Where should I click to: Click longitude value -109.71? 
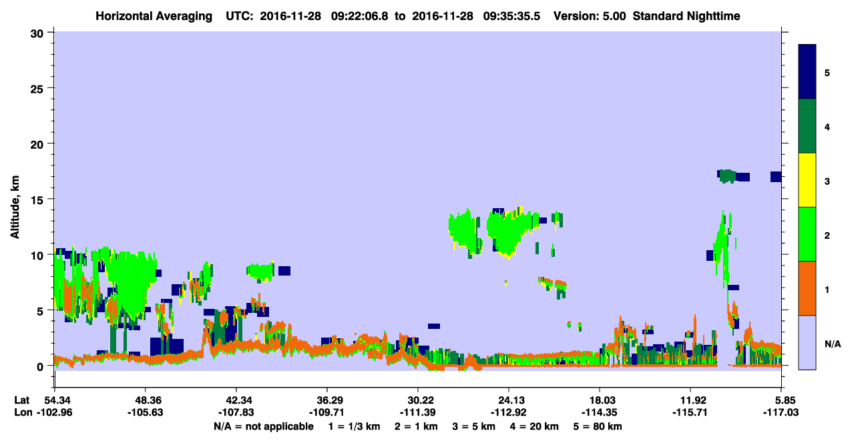(327, 413)
